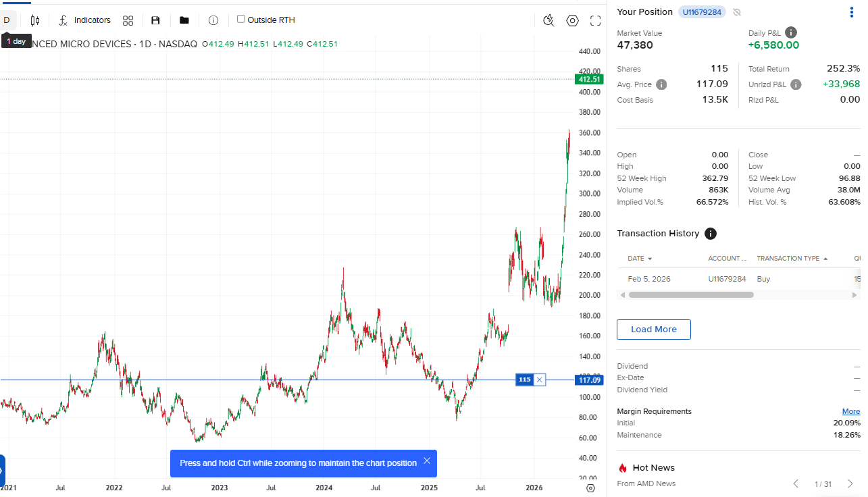The width and height of the screenshot is (868, 497).
Task: Click the Load More button
Action: tap(654, 330)
